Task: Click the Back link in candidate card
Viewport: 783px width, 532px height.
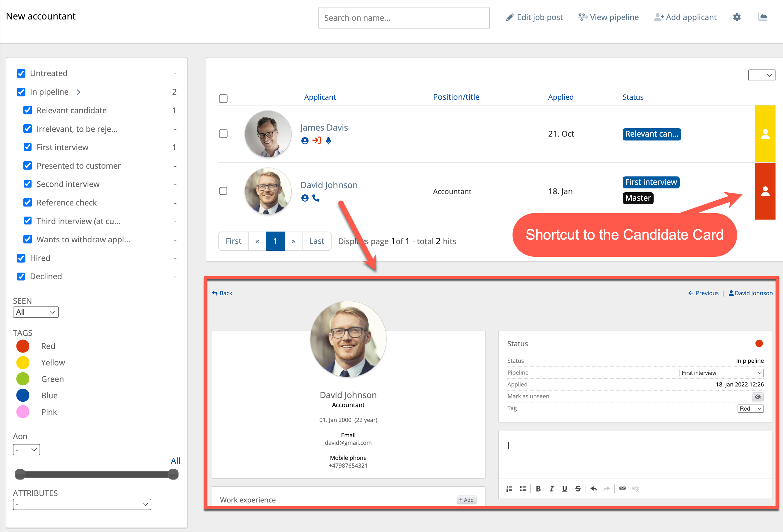Action: click(x=222, y=293)
